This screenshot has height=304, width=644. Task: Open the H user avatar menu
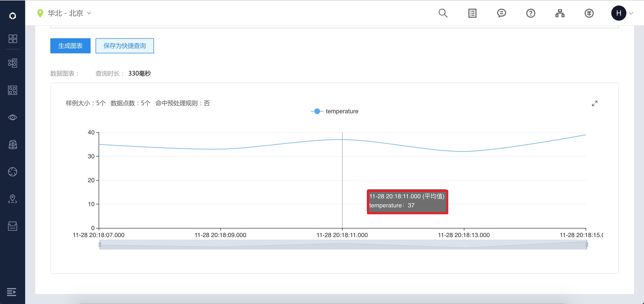619,13
